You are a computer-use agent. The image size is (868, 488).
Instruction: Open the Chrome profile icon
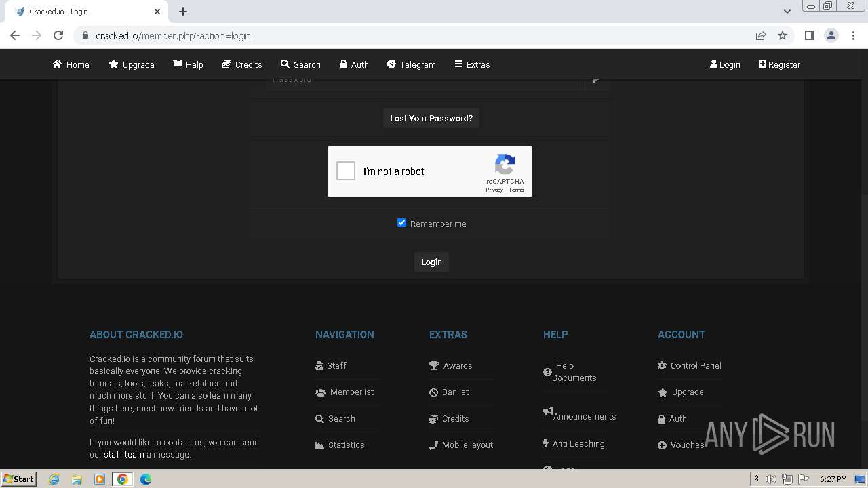(x=831, y=35)
